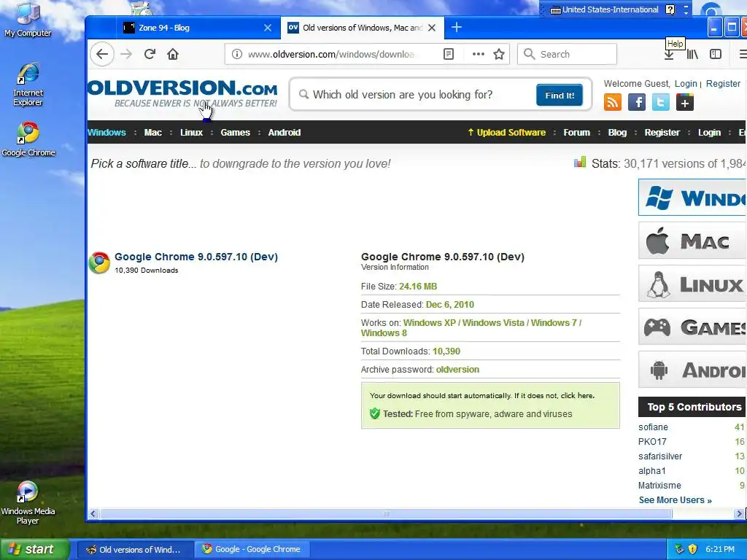Open the Games category banner in sidebar

click(692, 327)
